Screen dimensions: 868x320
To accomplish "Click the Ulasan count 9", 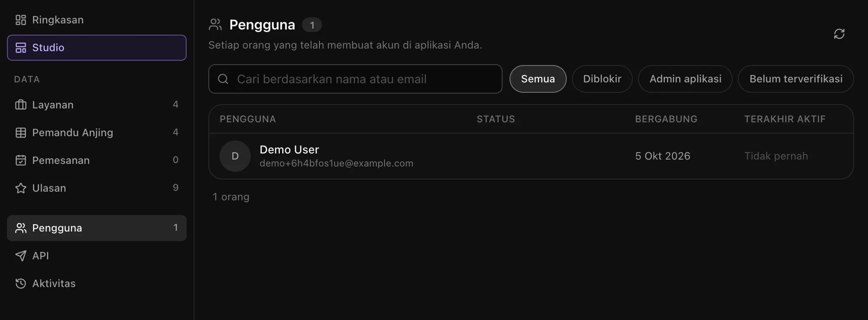I will [175, 188].
